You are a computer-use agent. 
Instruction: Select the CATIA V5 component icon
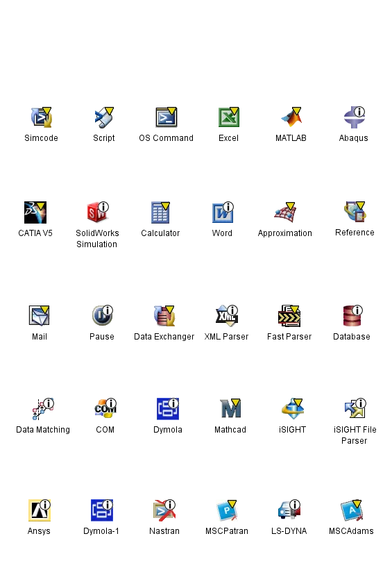(35, 212)
